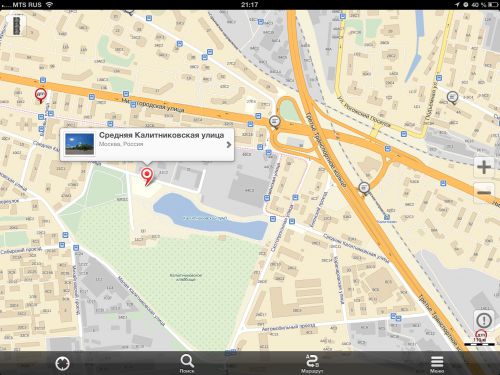Screen dimensions: 500x375
Task: Toggle the traffic light indicator button
Action: pyautogui.click(x=16, y=26)
